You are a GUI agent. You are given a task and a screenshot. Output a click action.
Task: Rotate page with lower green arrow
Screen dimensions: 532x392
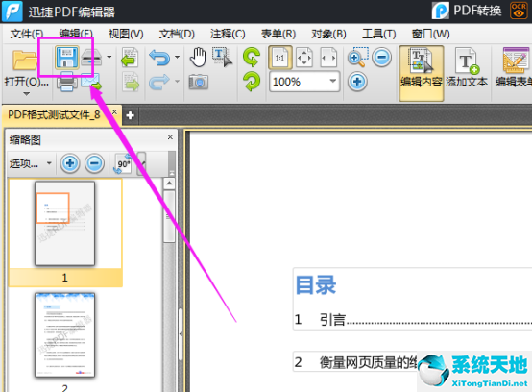pyautogui.click(x=252, y=83)
